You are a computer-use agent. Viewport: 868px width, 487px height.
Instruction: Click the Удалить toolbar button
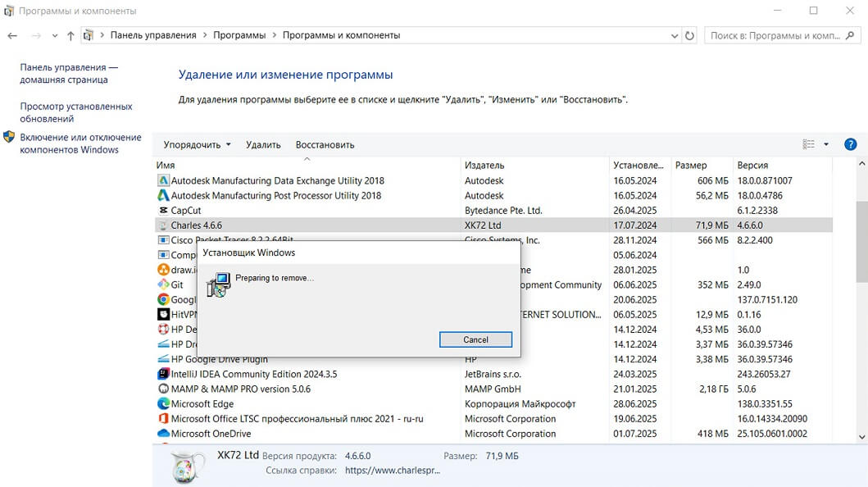coord(263,145)
